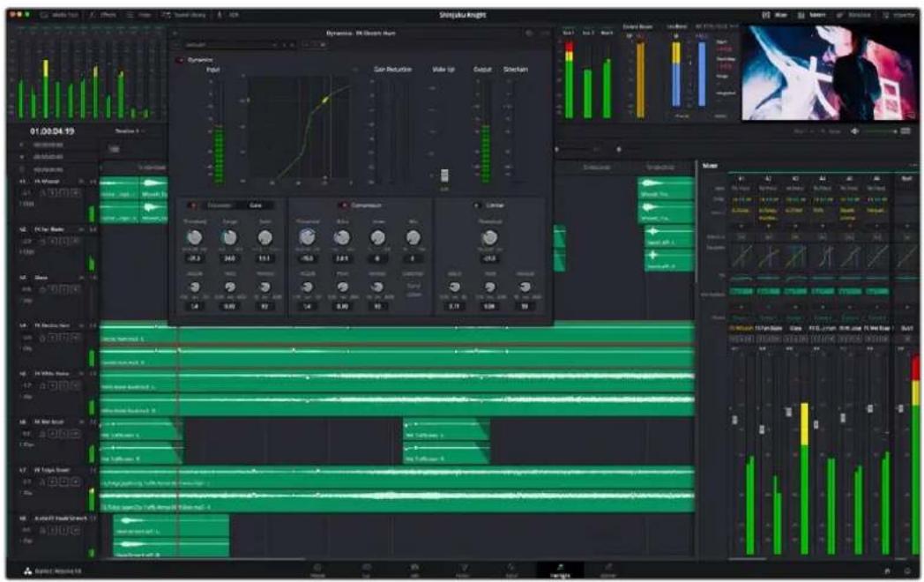Image resolution: width=924 pixels, height=582 pixels.
Task: Select the second clip on track A6
Action: click(x=446, y=441)
